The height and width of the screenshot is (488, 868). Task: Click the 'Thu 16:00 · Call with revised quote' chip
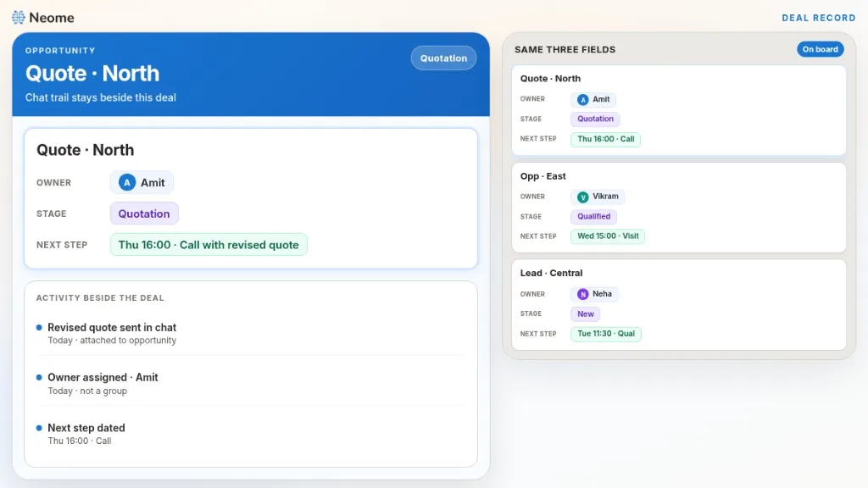[x=209, y=245]
